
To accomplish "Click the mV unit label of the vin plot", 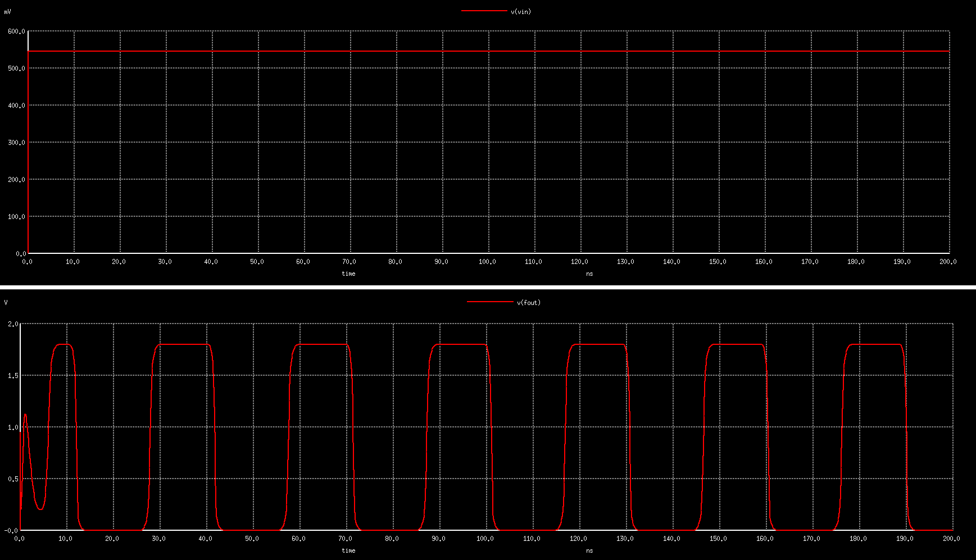I will tap(7, 12).
